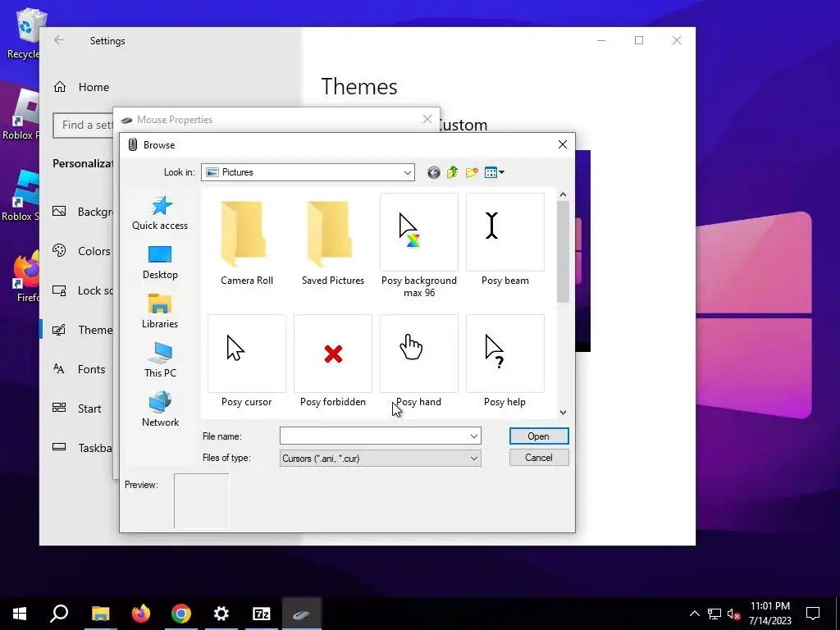Open File Explorer from taskbar
The width and height of the screenshot is (840, 630).
click(100, 614)
